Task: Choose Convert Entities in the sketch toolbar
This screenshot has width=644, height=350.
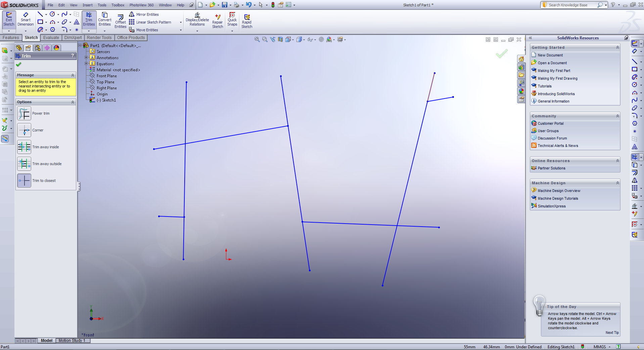Action: tap(104, 19)
